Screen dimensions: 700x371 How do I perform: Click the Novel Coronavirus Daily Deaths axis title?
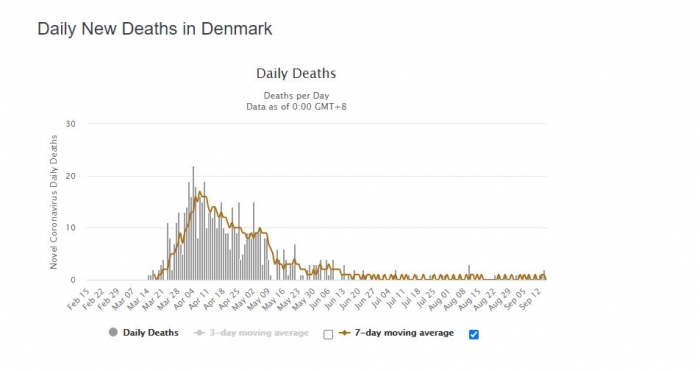click(54, 202)
